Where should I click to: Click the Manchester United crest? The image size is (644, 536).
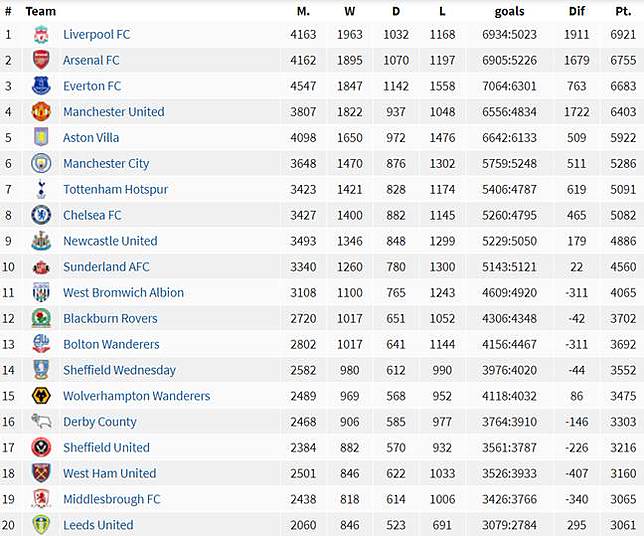tap(41, 112)
